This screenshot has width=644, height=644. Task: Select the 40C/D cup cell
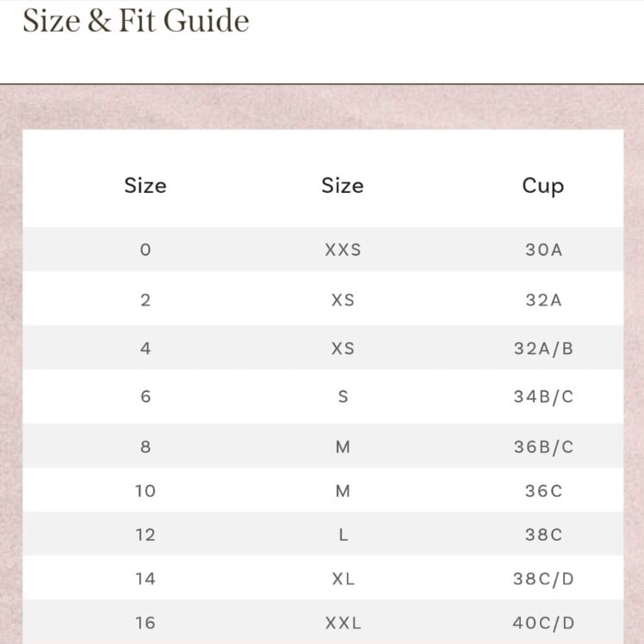543,623
